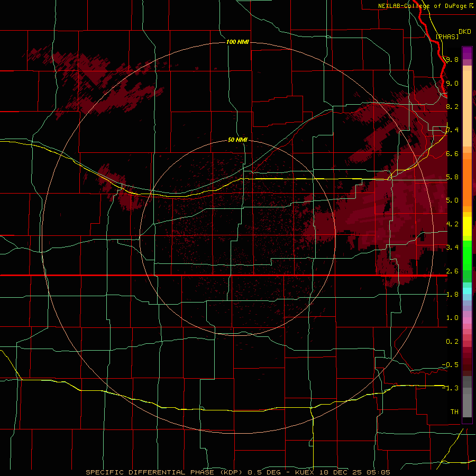Click the cyan segment of the color scale
Screen dimensions: 476x476
[x=467, y=291]
